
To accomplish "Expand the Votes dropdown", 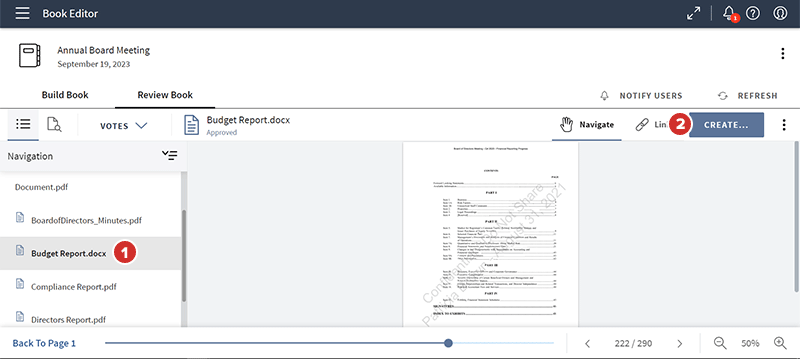I will [123, 125].
